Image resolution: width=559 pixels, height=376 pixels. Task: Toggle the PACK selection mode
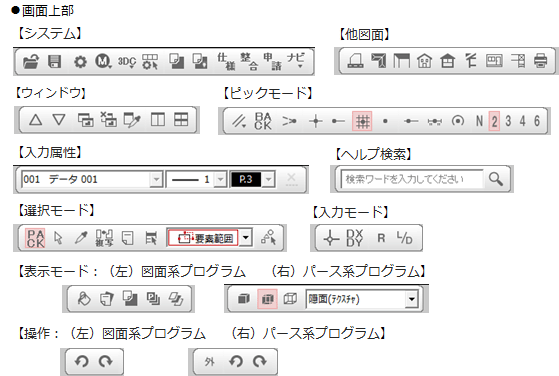[x=36, y=238]
